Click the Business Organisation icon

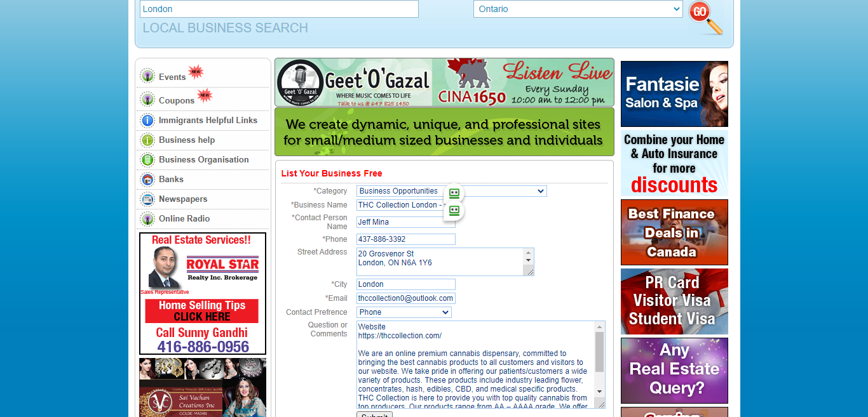(147, 160)
